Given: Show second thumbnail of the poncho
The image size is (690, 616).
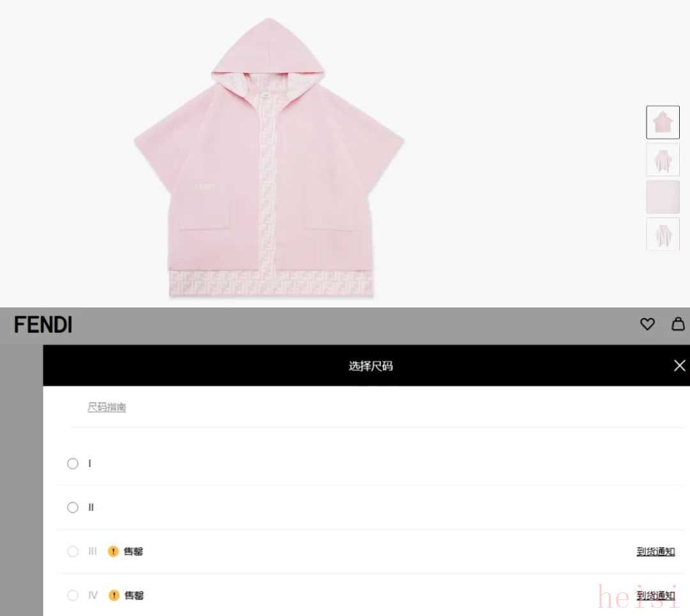Looking at the screenshot, I should [x=663, y=160].
